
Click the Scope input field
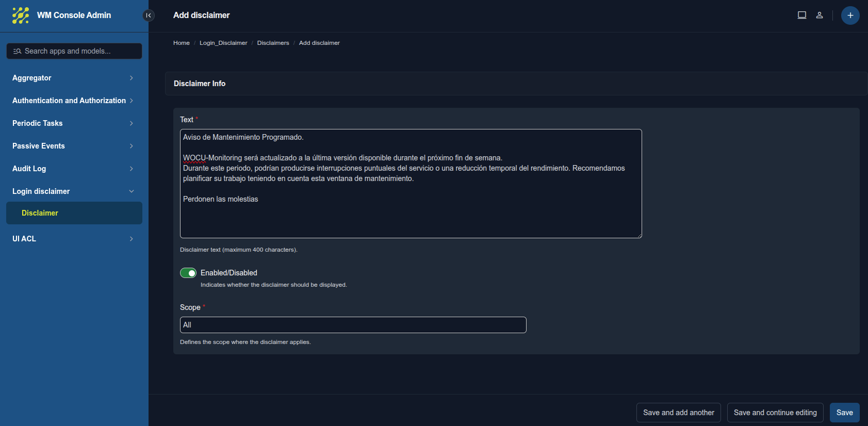click(x=353, y=325)
